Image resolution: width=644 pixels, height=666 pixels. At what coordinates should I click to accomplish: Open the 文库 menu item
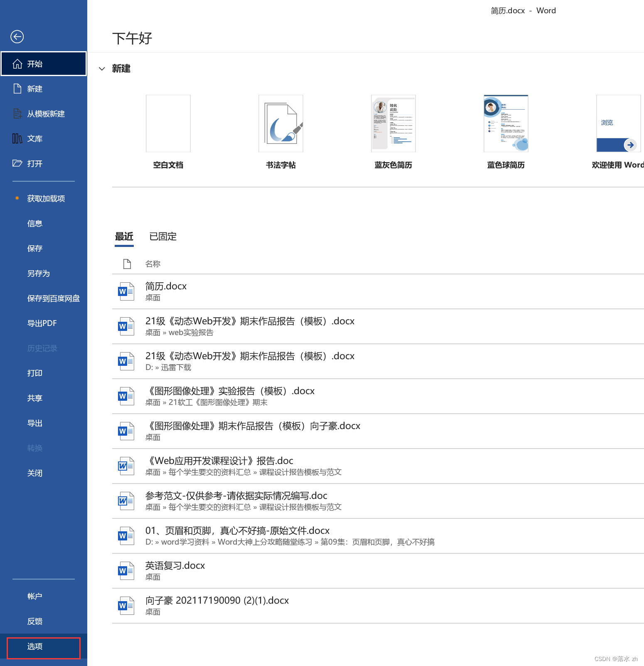click(44, 138)
